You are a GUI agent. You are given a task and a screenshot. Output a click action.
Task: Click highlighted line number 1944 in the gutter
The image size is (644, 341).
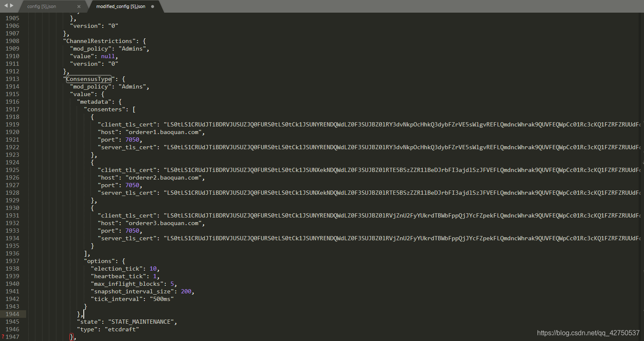[12, 314]
